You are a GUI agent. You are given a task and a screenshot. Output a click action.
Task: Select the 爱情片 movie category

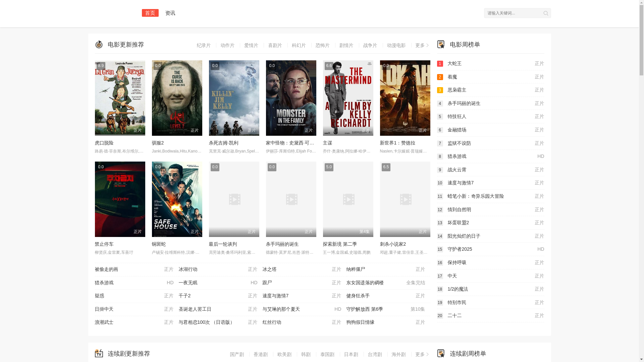(251, 45)
